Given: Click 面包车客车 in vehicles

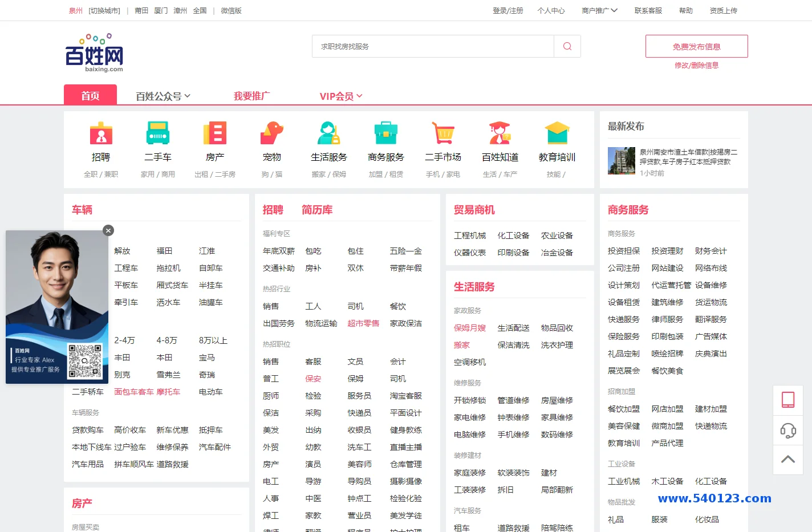Looking at the screenshot, I should 134,392.
